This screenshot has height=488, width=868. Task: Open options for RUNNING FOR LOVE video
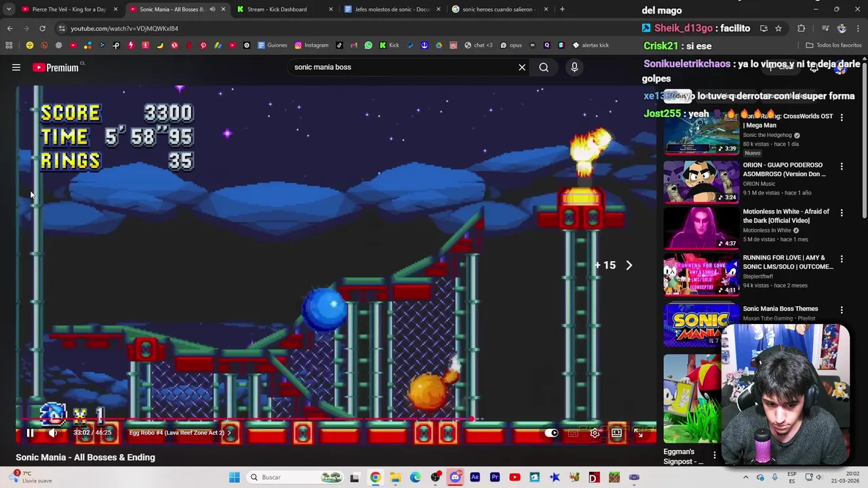pyautogui.click(x=842, y=259)
